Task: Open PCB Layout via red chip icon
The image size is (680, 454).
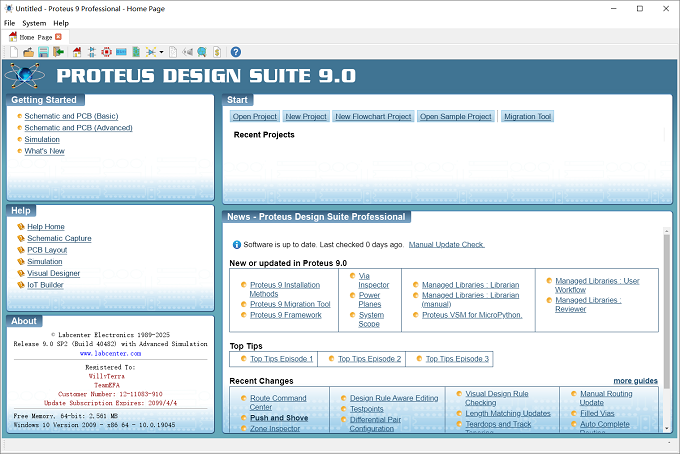Action: (106, 52)
